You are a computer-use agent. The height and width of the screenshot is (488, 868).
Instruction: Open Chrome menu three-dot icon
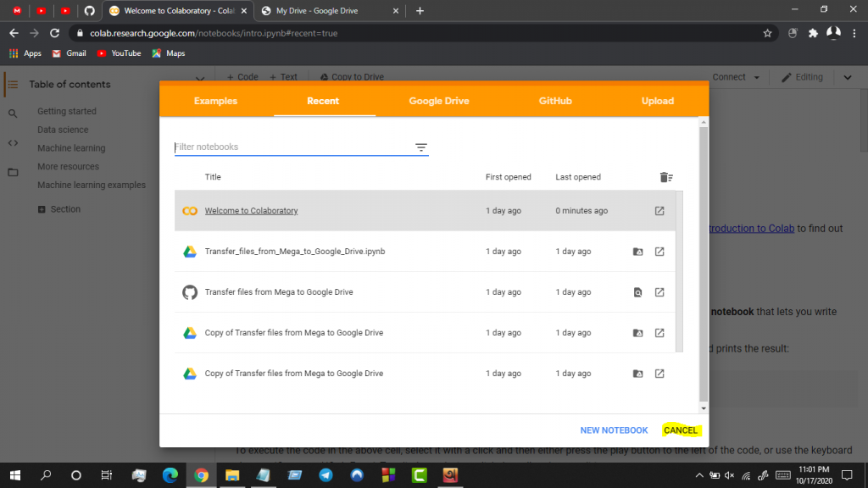tap(854, 33)
